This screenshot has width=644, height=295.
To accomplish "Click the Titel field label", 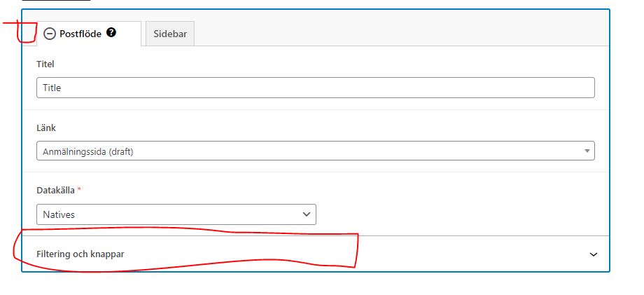I will click(45, 64).
